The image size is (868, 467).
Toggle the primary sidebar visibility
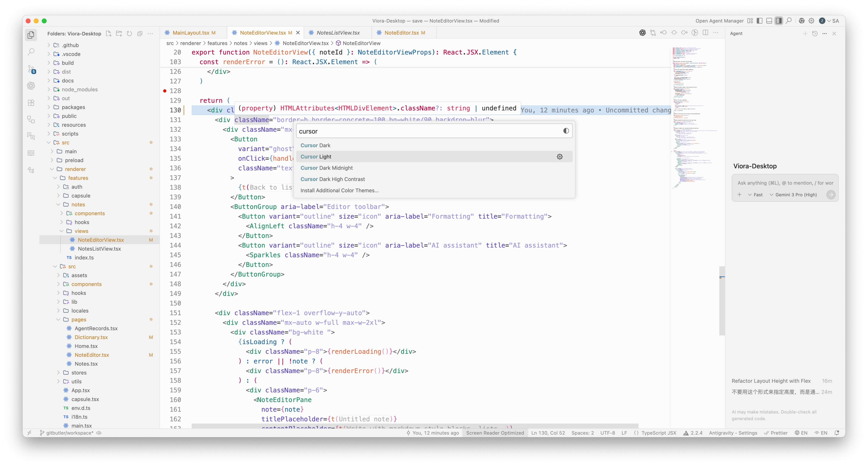pos(759,21)
